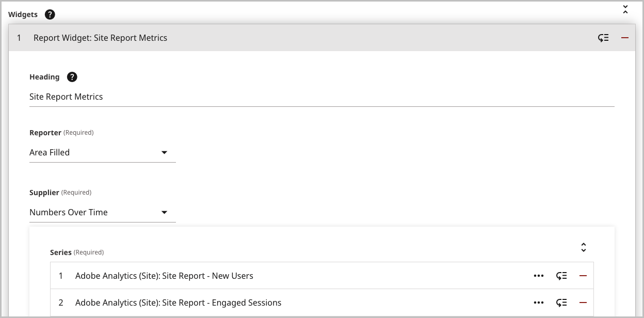Open more options for New Users series

point(539,275)
